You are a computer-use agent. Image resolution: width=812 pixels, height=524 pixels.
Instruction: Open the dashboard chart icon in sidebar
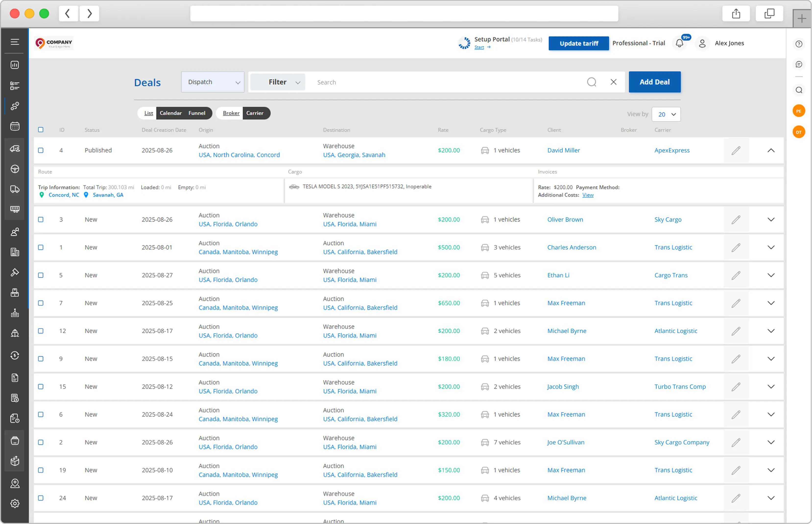click(15, 65)
